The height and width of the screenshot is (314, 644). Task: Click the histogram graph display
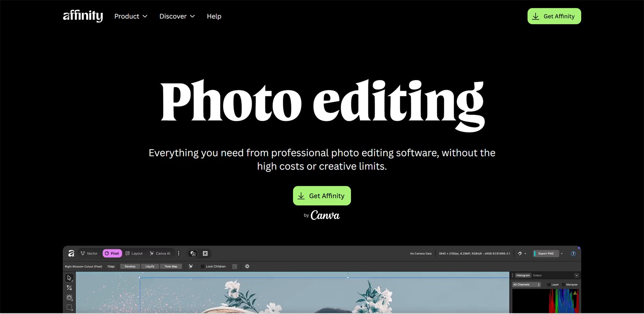(545, 301)
